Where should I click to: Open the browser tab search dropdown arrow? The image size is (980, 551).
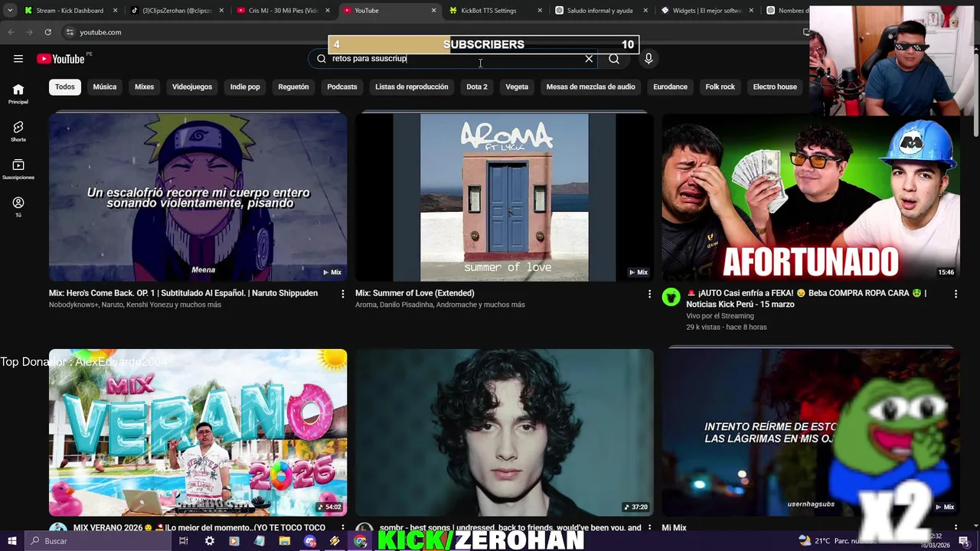point(10,11)
